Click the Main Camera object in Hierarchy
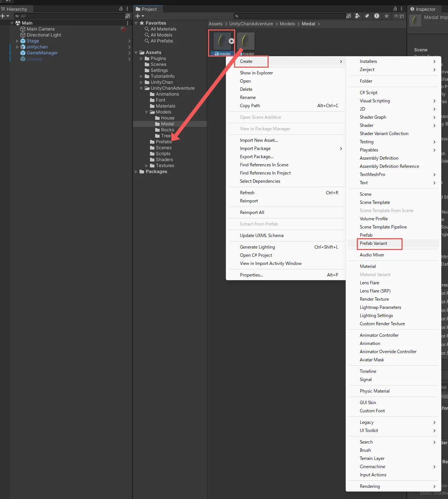This screenshot has height=499, width=448. (x=41, y=29)
